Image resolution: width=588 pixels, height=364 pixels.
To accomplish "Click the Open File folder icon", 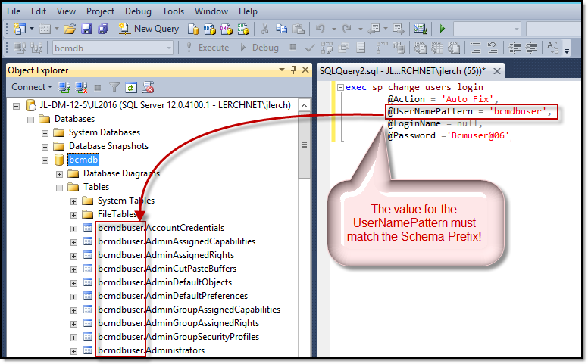I will [x=70, y=29].
